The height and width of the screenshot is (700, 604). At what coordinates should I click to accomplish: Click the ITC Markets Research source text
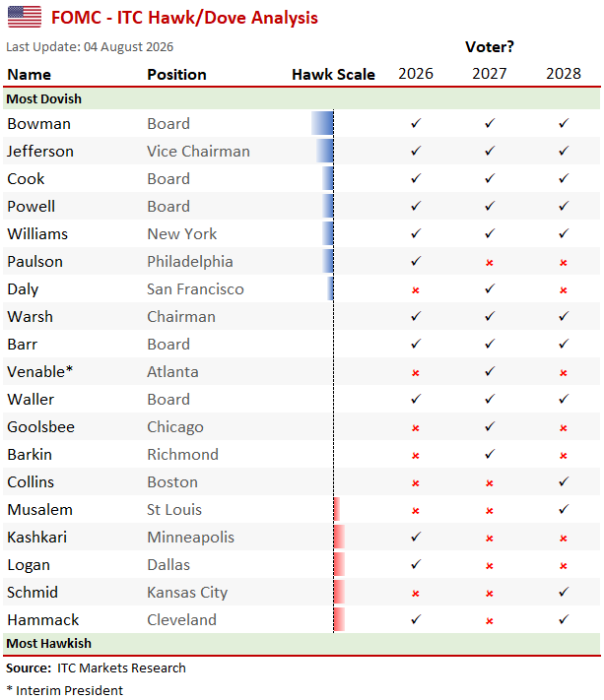(x=121, y=668)
